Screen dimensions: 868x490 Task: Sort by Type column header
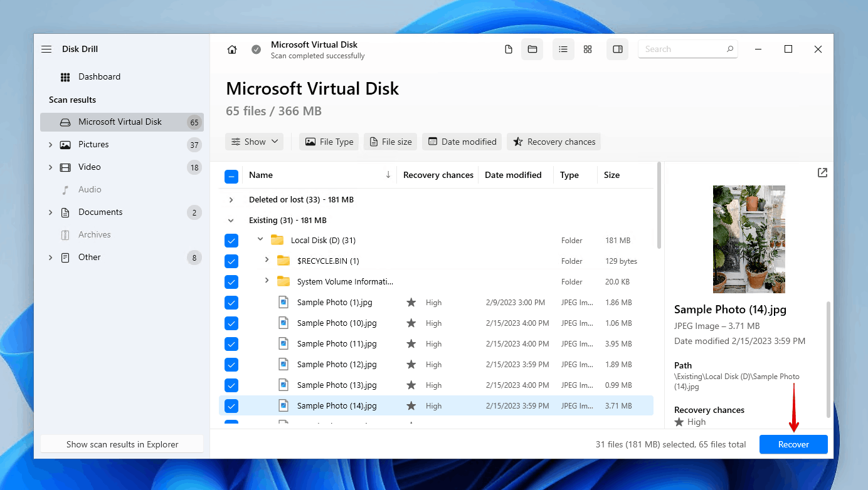569,175
